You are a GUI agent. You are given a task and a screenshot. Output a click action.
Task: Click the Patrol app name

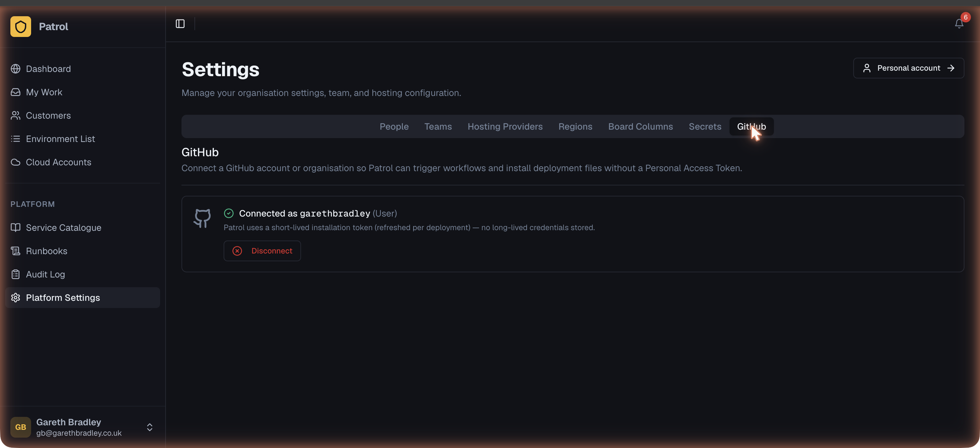pyautogui.click(x=53, y=27)
